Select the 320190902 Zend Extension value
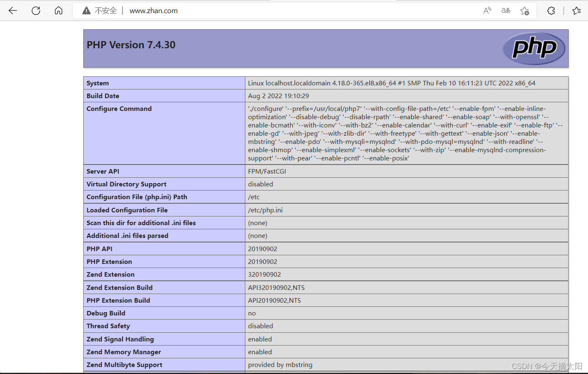Viewport: 588px width, 374px height. 264,274
